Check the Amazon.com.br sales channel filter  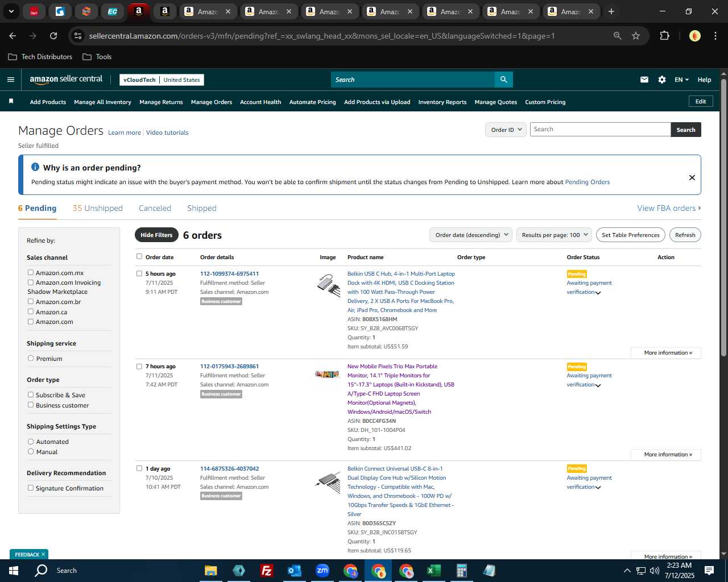click(x=31, y=302)
